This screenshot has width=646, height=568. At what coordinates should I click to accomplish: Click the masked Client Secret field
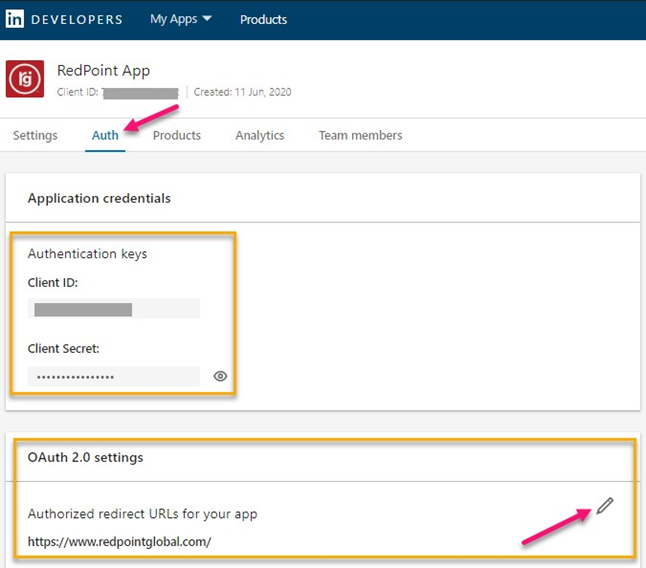pos(113,376)
